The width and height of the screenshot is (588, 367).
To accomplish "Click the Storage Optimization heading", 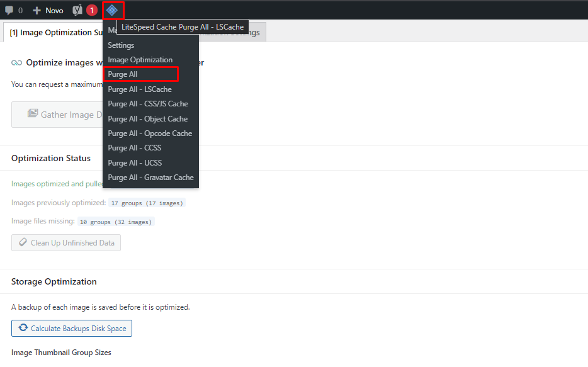I will pos(54,281).
